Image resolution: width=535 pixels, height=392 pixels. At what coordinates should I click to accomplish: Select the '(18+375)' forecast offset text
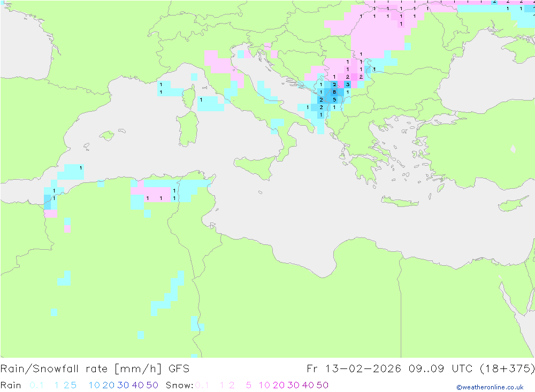(507, 369)
